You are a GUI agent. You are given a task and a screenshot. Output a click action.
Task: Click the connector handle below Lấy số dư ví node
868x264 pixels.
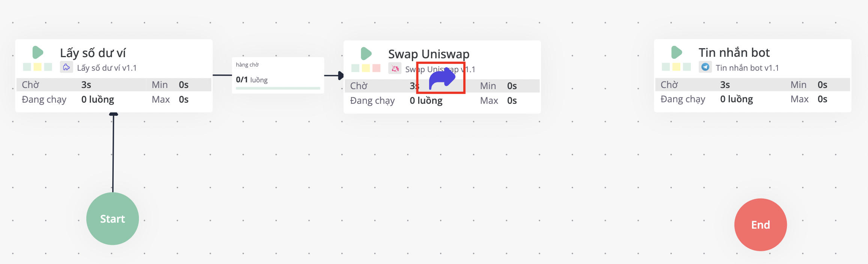[113, 114]
